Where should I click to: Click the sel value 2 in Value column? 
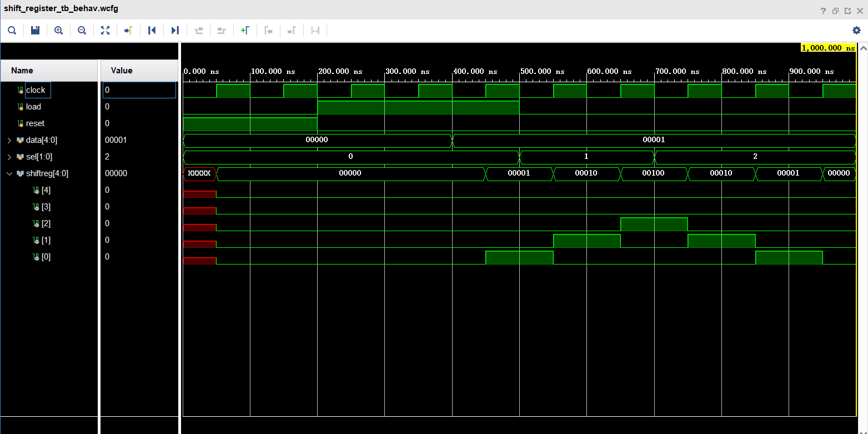click(107, 157)
